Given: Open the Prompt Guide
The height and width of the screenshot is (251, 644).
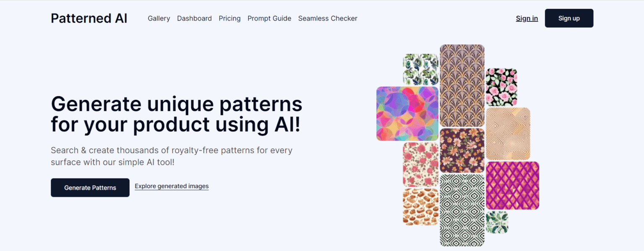Looking at the screenshot, I should 269,18.
